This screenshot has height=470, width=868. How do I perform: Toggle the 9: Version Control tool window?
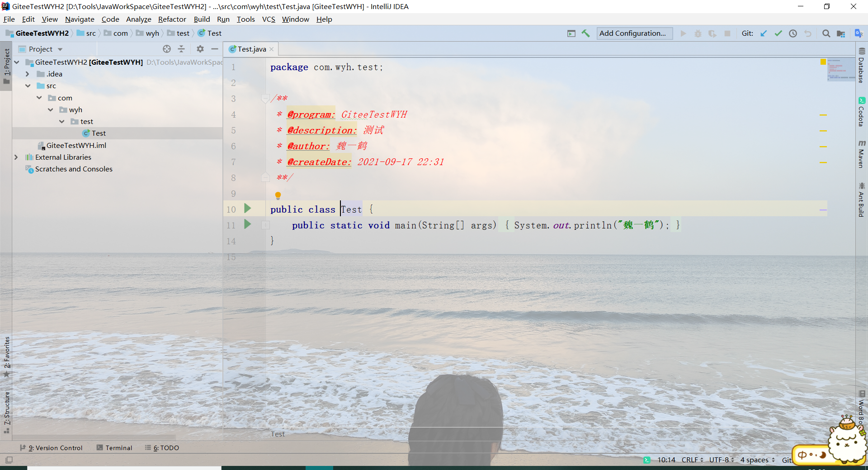51,448
